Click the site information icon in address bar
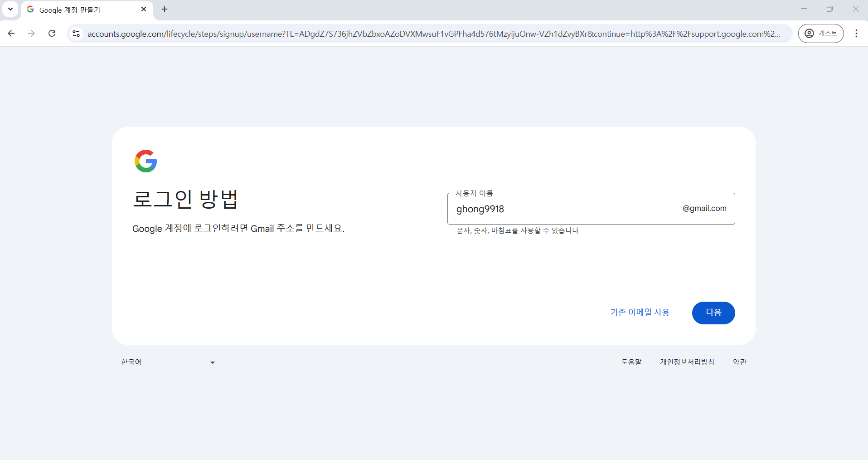Viewport: 868px width, 460px height. point(76,33)
